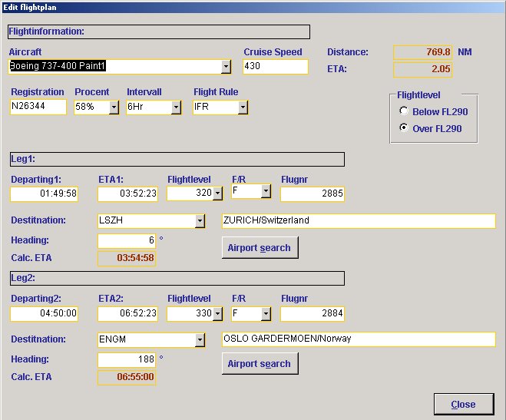Expand the Procent dropdown showing 58%
The height and width of the screenshot is (420, 506).
(114, 107)
